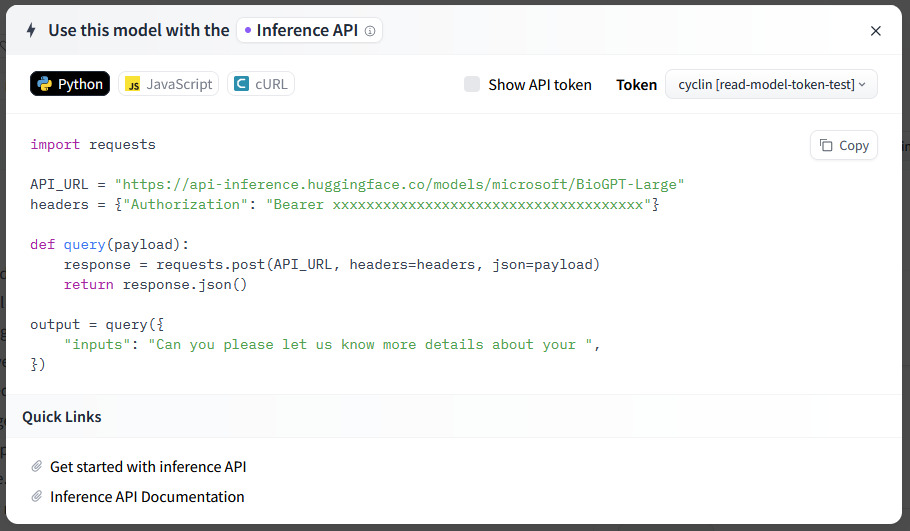The image size is (910, 531).
Task: Open Get started with inference API link
Action: [148, 467]
